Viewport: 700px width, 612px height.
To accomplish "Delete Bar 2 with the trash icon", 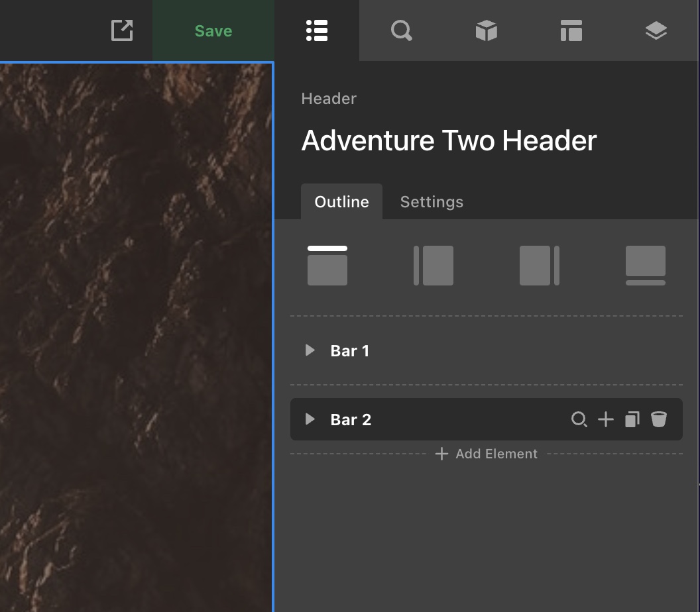I will (x=658, y=419).
